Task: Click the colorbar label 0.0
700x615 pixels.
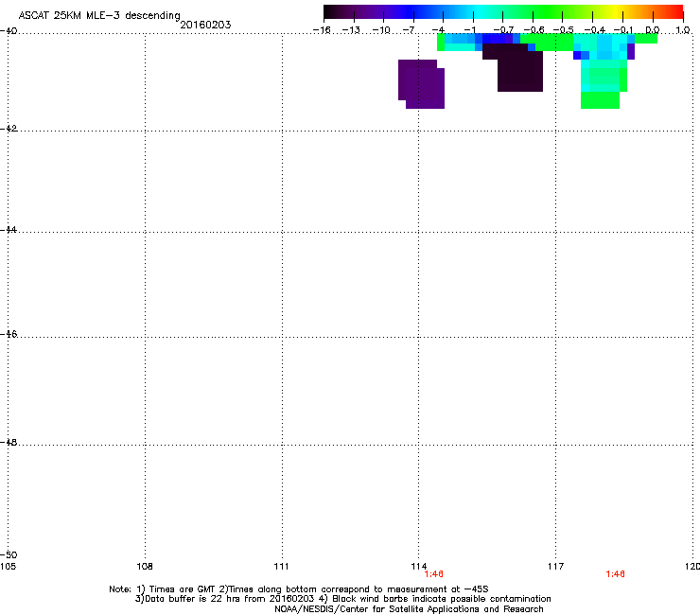Action: (653, 30)
